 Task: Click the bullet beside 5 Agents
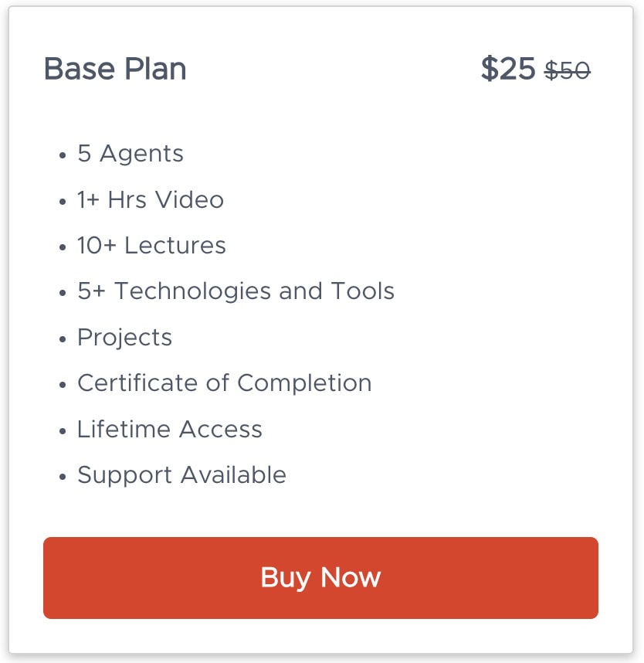[63, 156]
